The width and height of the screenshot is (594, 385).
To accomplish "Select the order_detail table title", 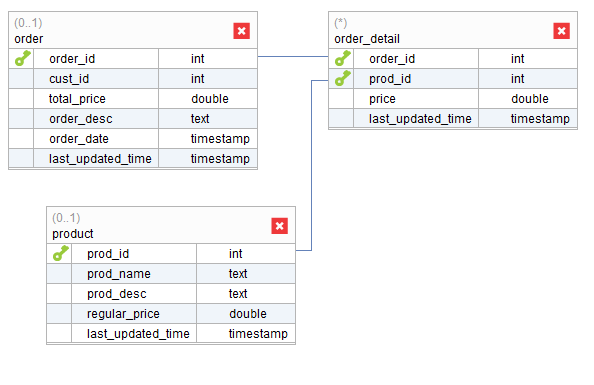I will click(x=367, y=39).
